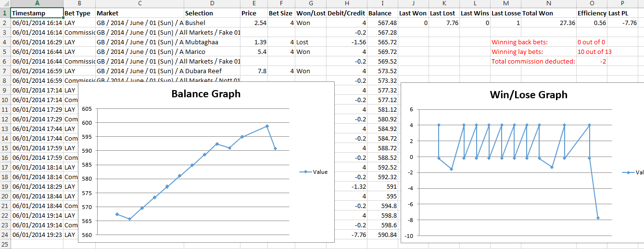Click the Won/Lost header cell
644x249 pixels.
coord(311,13)
